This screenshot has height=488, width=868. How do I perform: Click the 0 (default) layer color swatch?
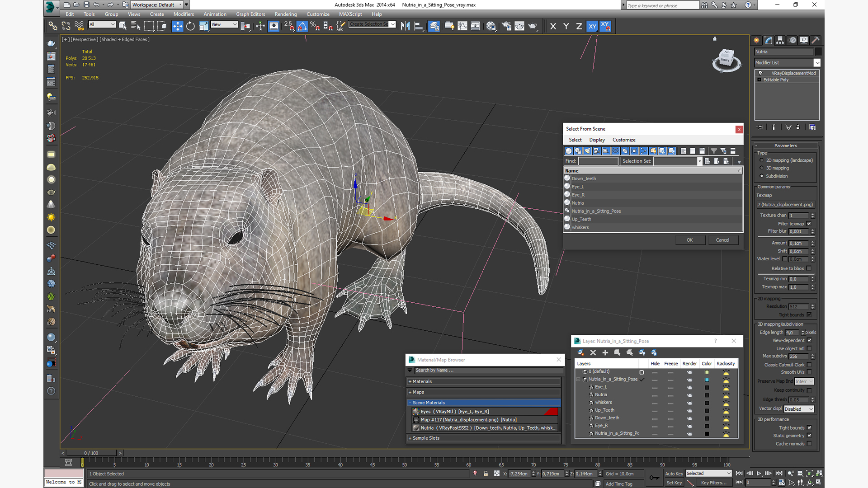pyautogui.click(x=707, y=372)
